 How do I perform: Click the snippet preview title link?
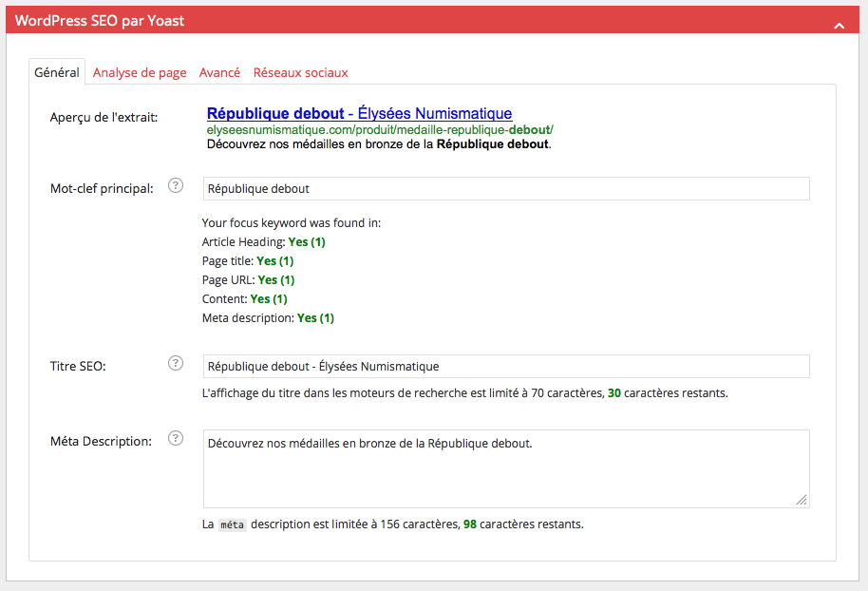(359, 114)
